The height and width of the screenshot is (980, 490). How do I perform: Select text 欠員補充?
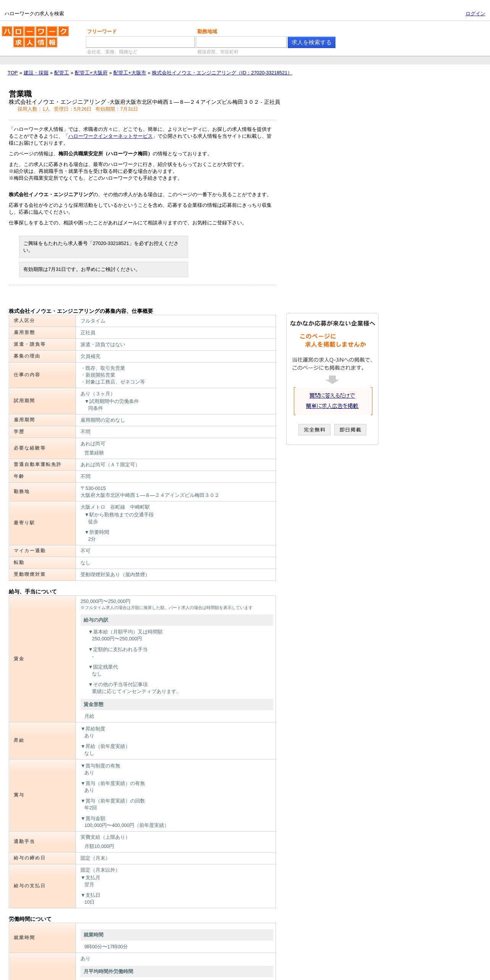click(90, 356)
